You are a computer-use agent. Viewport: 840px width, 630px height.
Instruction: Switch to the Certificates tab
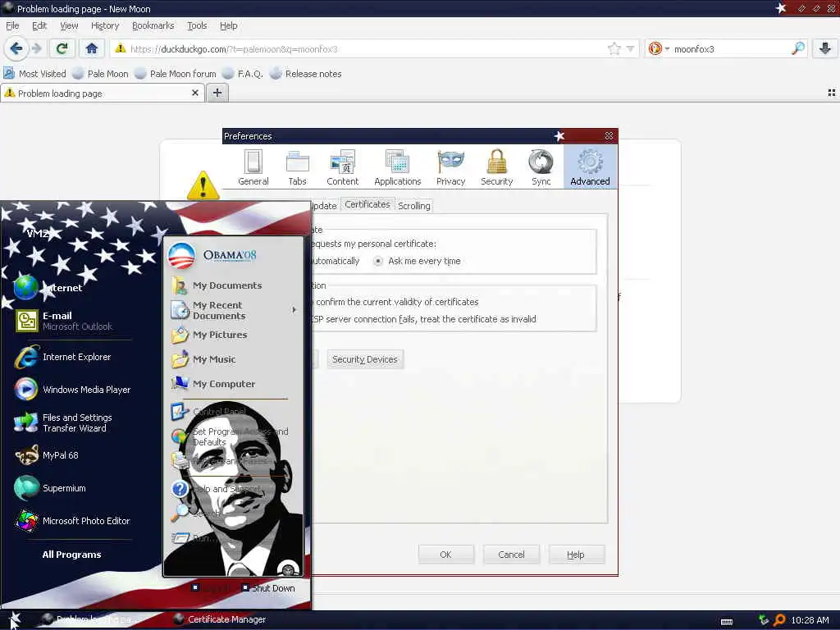click(367, 204)
